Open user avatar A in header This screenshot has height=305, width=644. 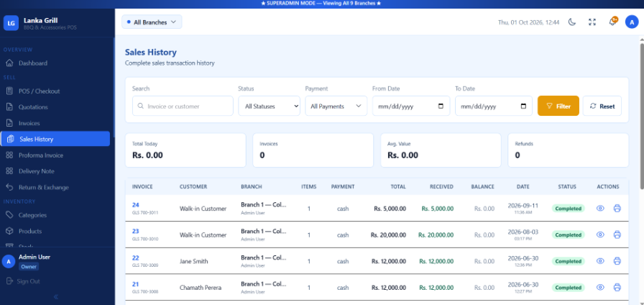pyautogui.click(x=632, y=22)
